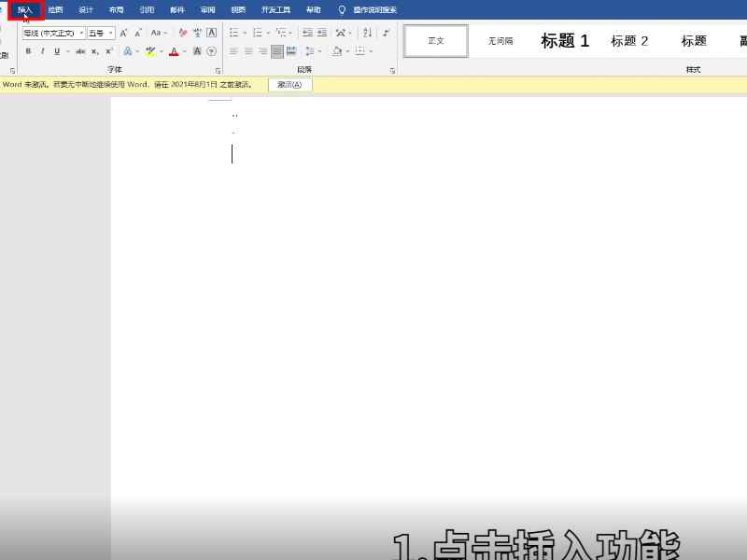The height and width of the screenshot is (560, 747).
Task: Toggle the show paragraph marks icon
Action: click(386, 32)
